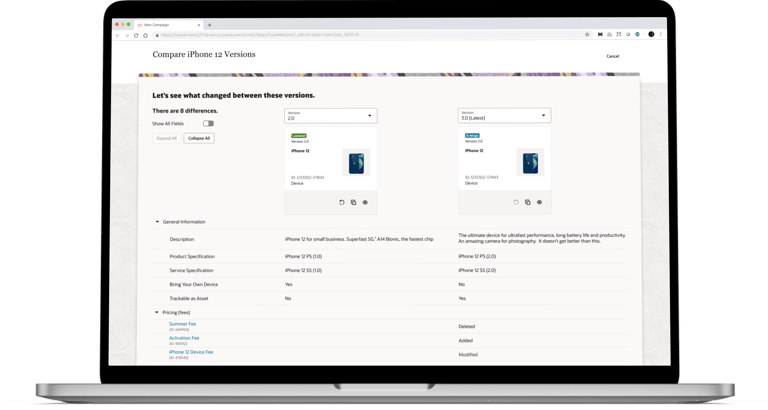Collapse the General Information section
Viewport: 768px width, 410px height.
[x=157, y=222]
